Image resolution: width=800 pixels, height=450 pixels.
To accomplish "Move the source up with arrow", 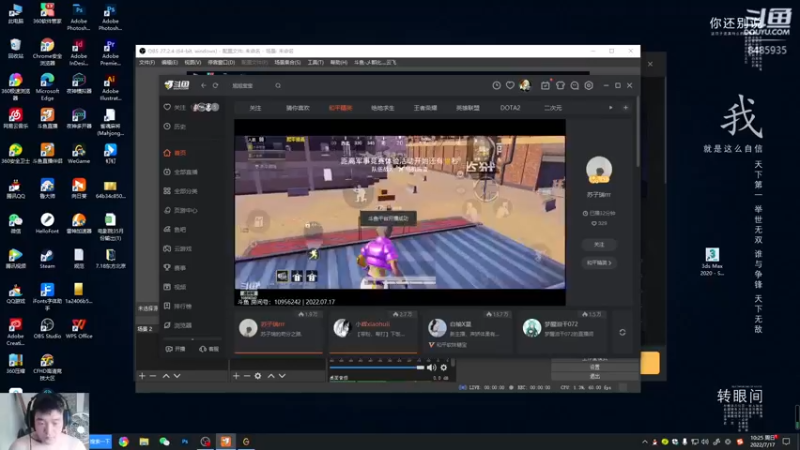I will [271, 376].
